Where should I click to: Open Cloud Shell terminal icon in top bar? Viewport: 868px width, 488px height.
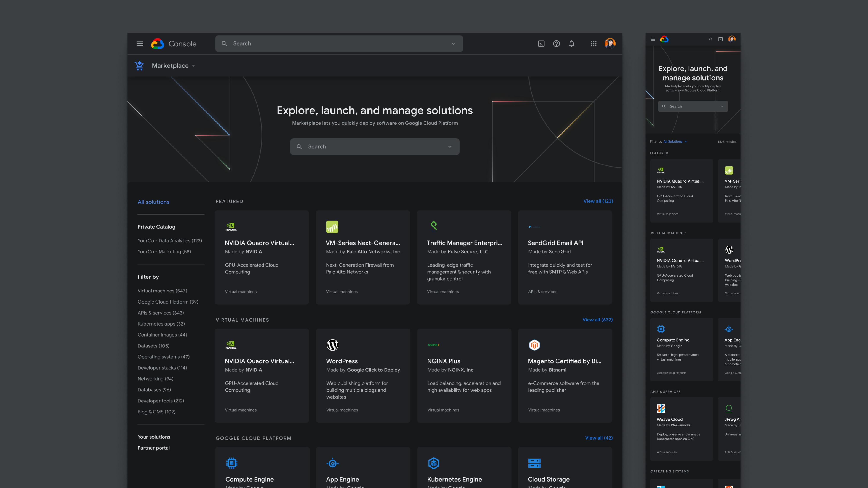pyautogui.click(x=541, y=44)
